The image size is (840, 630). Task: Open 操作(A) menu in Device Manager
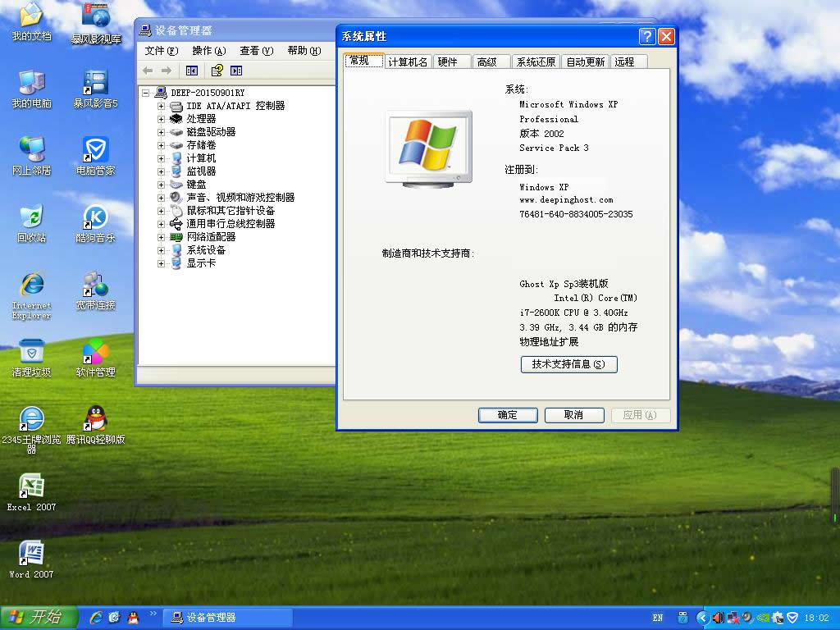coord(208,51)
